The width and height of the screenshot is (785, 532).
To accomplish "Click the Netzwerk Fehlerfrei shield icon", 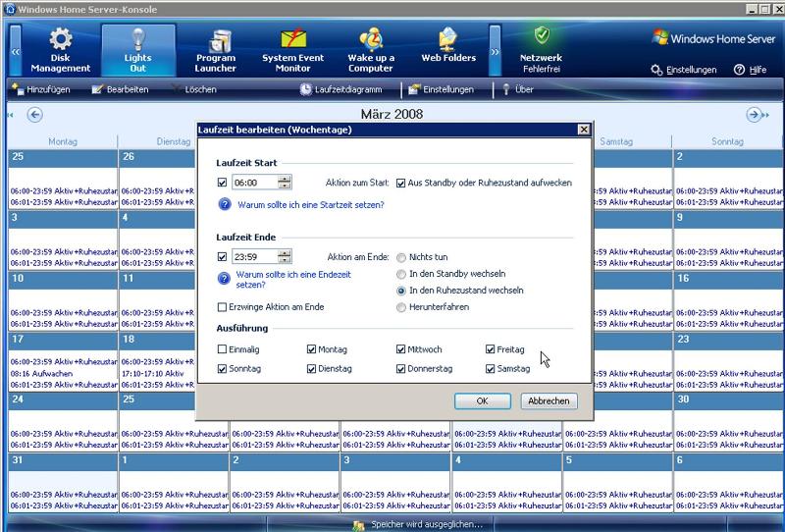I will [x=542, y=35].
